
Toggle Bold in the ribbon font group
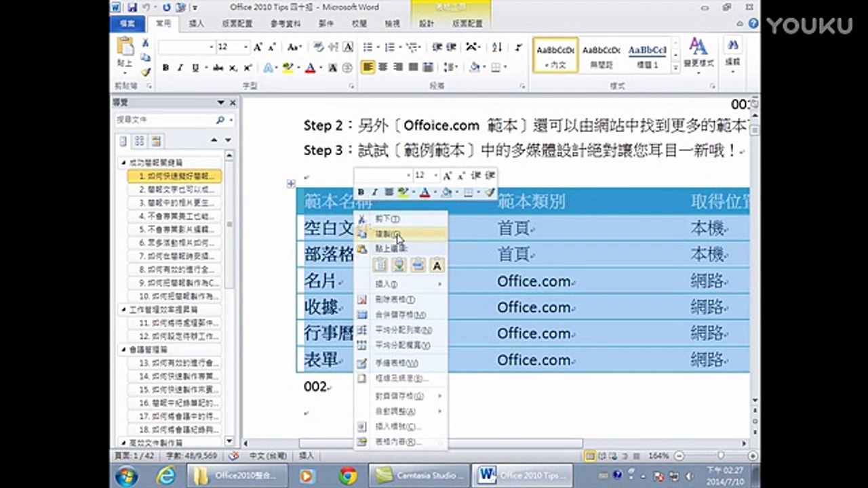point(165,68)
